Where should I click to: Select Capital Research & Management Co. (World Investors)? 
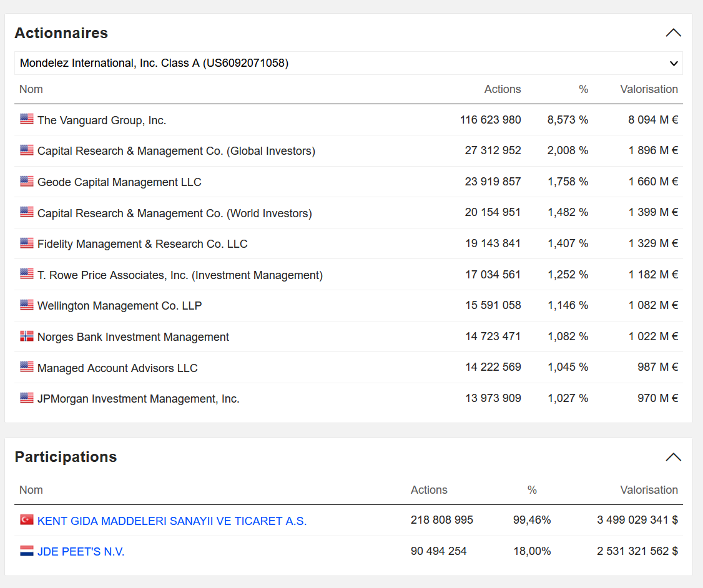click(x=174, y=213)
